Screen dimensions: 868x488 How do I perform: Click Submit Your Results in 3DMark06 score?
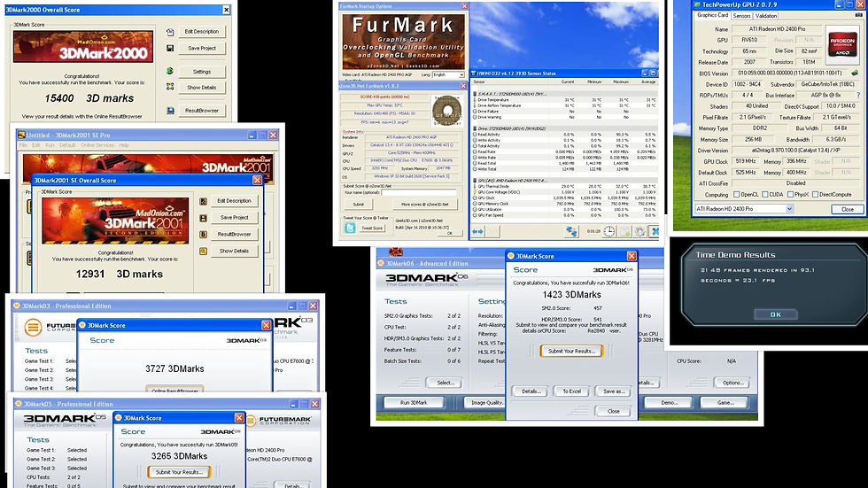pyautogui.click(x=571, y=351)
